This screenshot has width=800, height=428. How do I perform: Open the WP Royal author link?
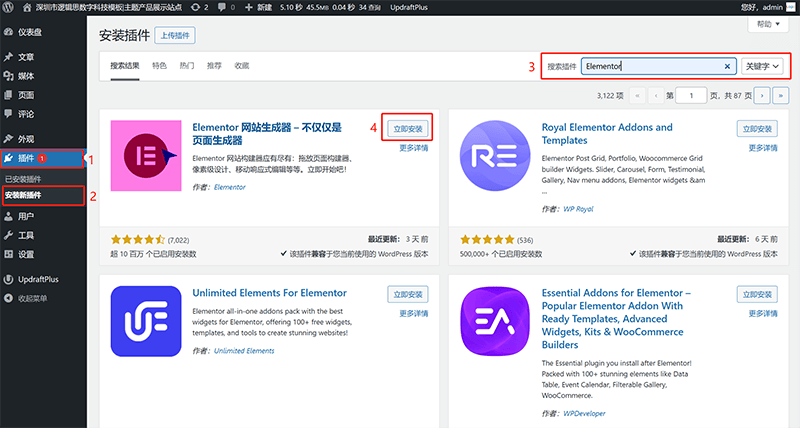(578, 209)
